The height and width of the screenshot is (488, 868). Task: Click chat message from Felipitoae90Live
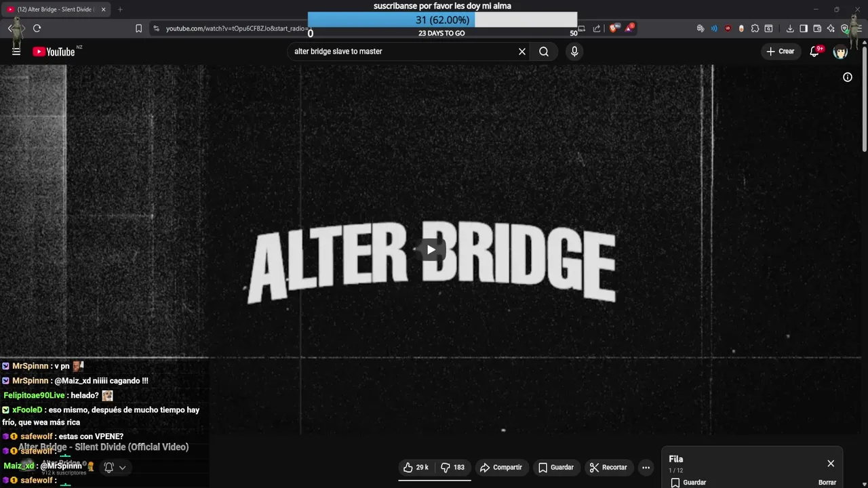point(58,395)
